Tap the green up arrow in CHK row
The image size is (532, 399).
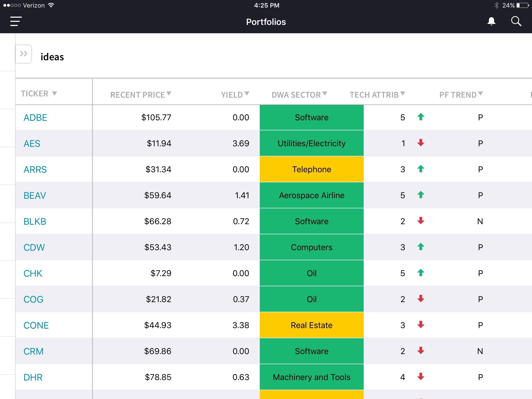[421, 273]
